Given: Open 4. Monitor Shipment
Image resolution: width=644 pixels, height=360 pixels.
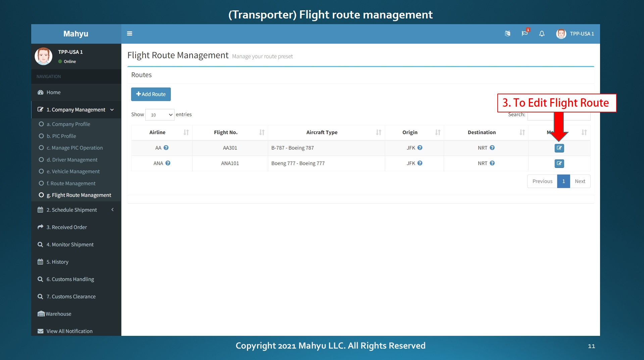Looking at the screenshot, I should tap(76, 245).
